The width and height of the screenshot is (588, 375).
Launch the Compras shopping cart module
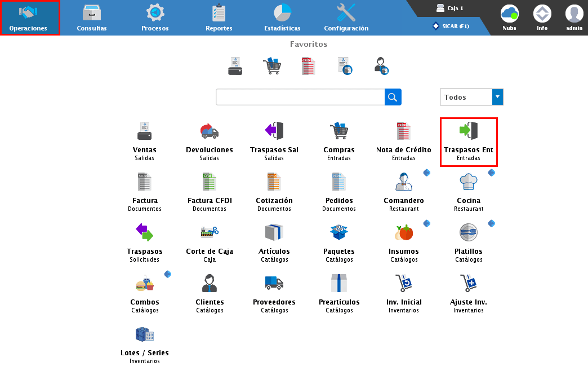click(339, 131)
